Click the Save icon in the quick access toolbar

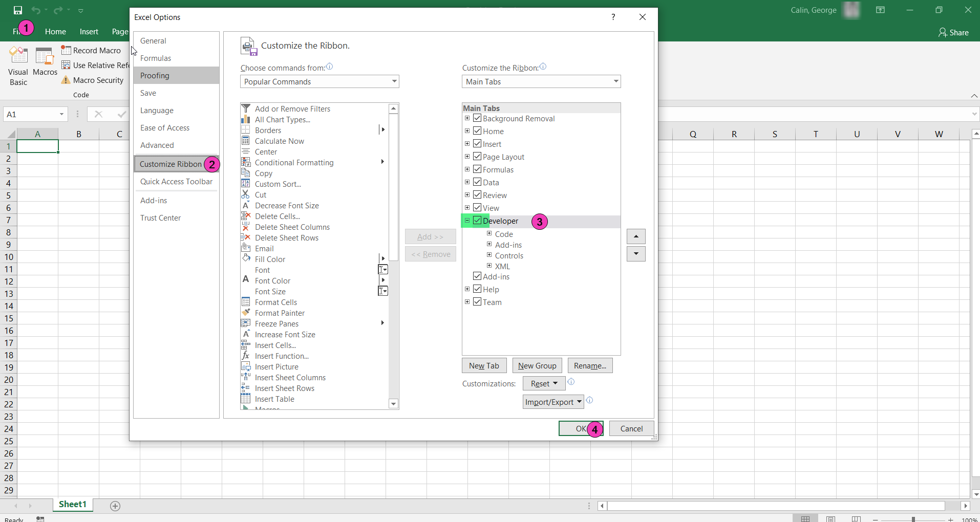point(18,10)
